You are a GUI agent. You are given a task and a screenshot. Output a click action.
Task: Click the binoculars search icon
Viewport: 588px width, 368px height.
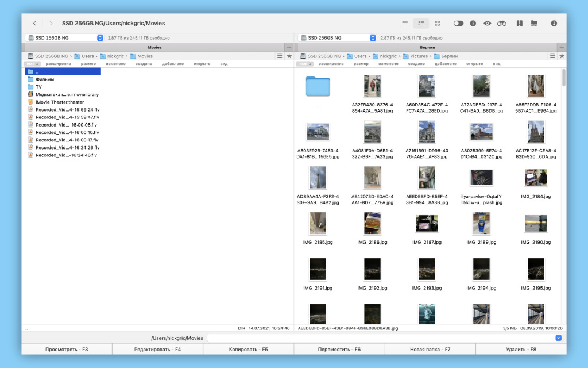click(x=502, y=24)
